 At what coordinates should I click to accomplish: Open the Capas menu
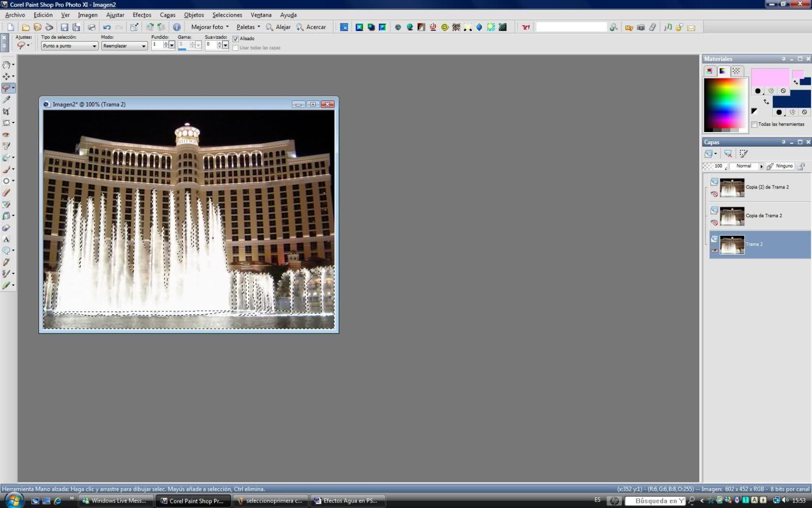tap(167, 15)
